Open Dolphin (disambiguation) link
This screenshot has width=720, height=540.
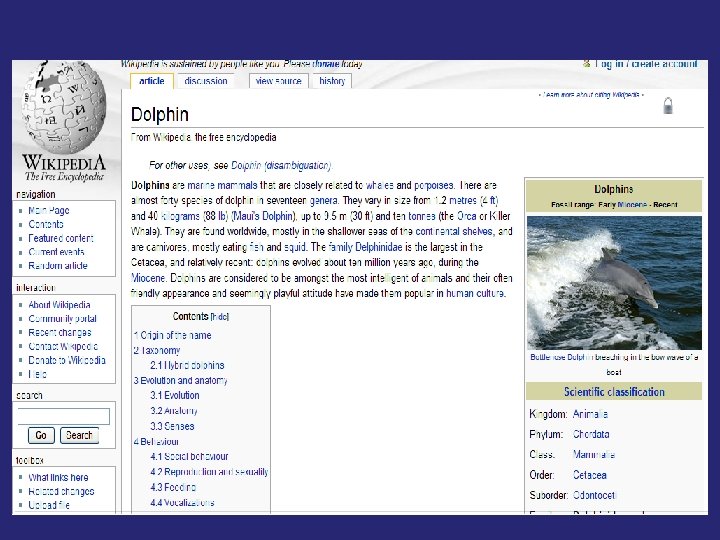coord(281,165)
